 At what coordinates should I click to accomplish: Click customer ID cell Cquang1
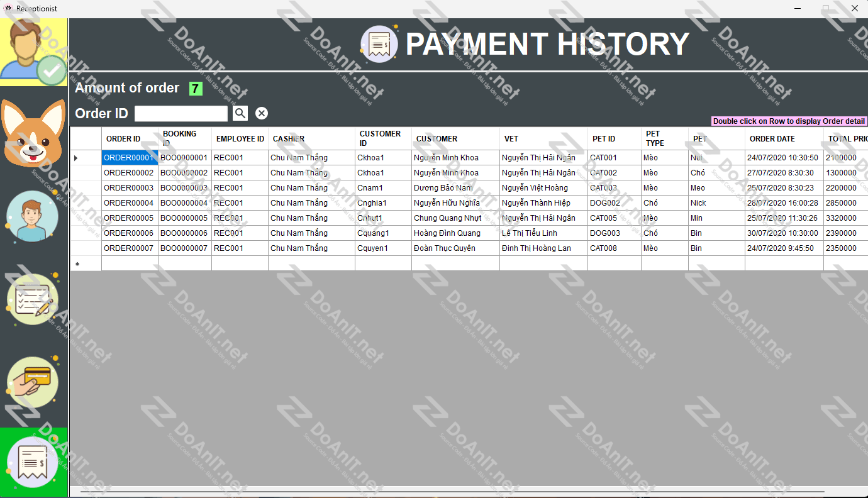point(383,233)
